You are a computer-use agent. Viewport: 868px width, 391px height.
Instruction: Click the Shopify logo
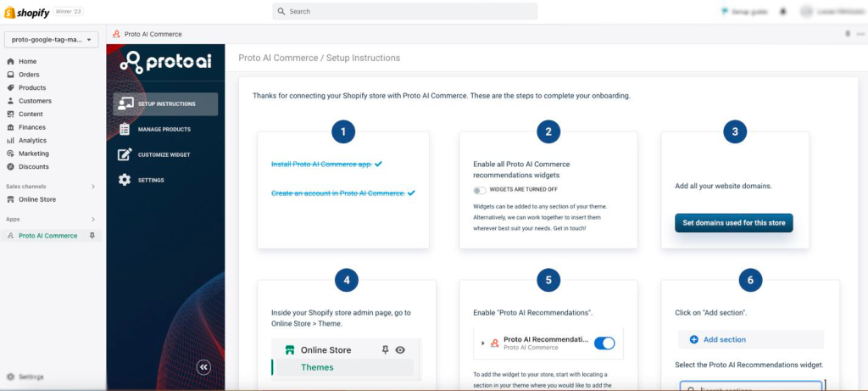[x=27, y=12]
